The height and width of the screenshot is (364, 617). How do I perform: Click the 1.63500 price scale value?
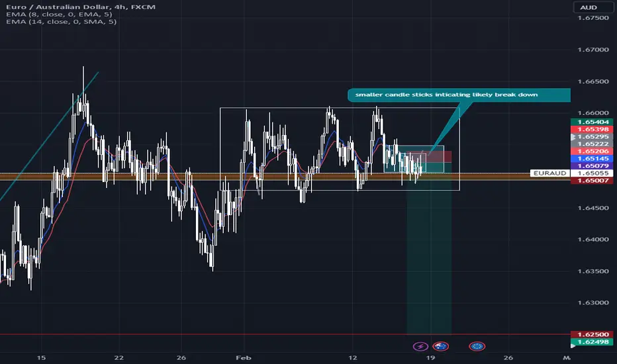tap(593, 271)
